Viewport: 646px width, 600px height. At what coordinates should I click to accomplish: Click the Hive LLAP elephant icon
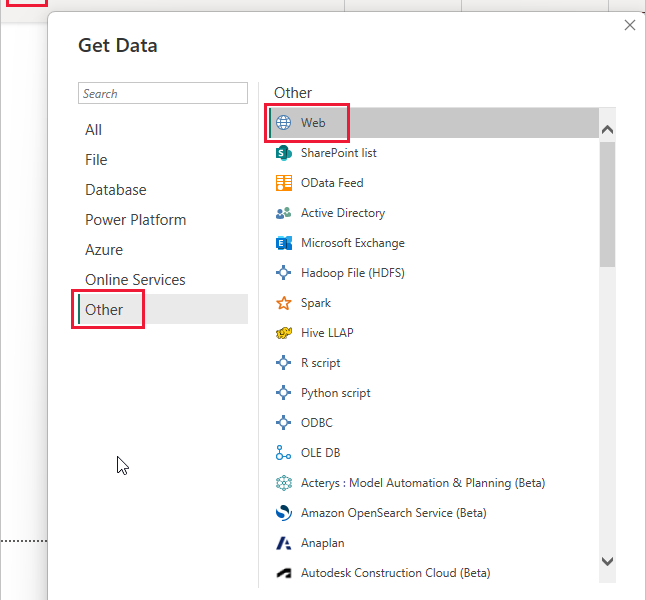[283, 333]
